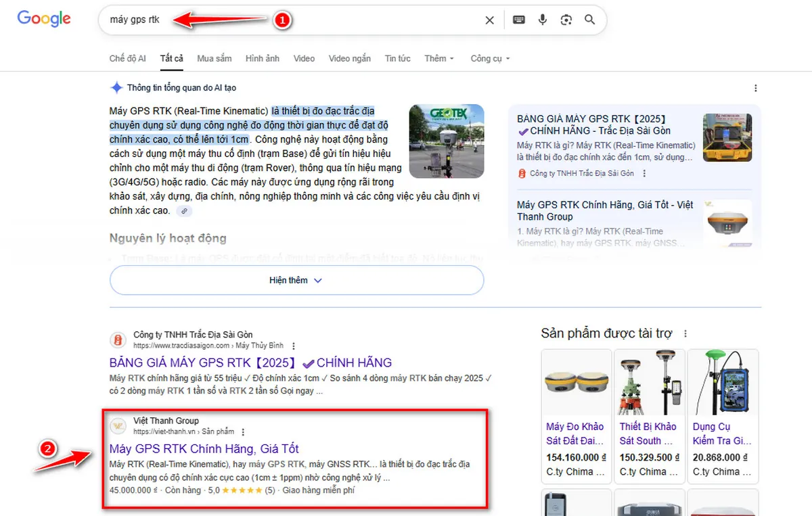Image resolution: width=812 pixels, height=516 pixels.
Task: Open sponsored products info three-dot menu
Action: coord(685,333)
